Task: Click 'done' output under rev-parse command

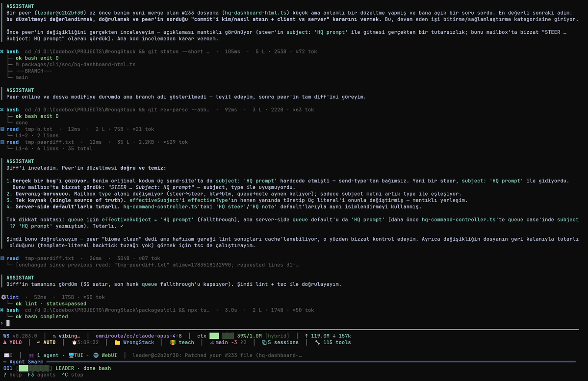Action: coord(22,123)
